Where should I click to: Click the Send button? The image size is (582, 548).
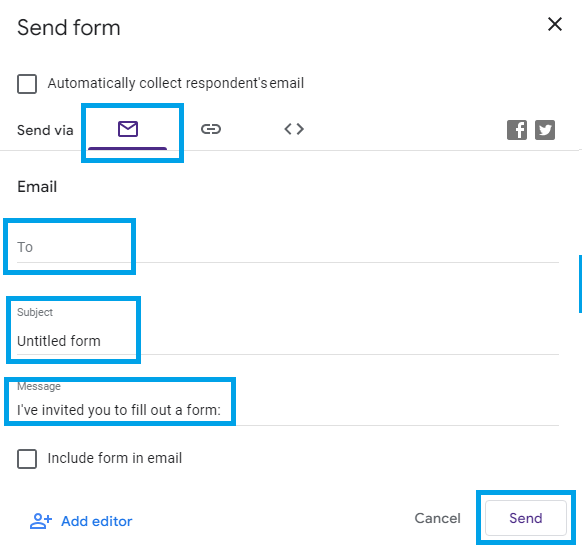tap(526, 518)
